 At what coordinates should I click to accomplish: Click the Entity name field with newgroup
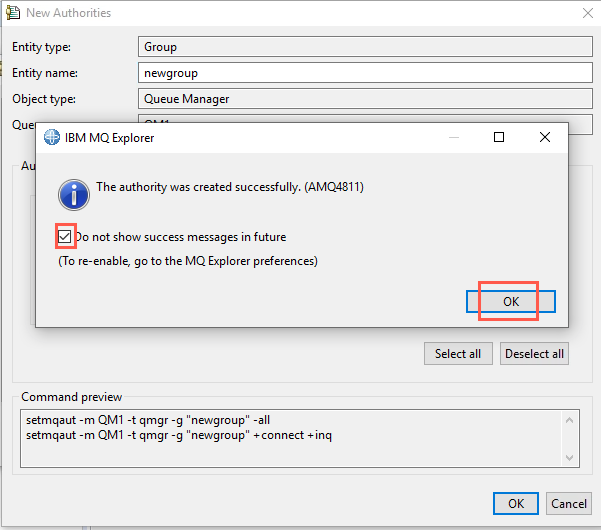pyautogui.click(x=365, y=73)
